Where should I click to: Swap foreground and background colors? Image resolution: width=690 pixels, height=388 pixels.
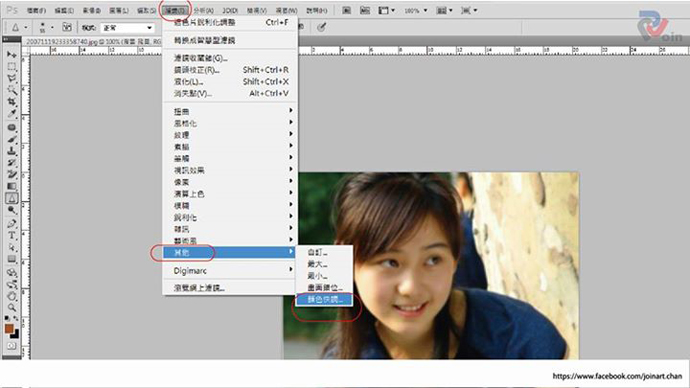click(x=15, y=318)
